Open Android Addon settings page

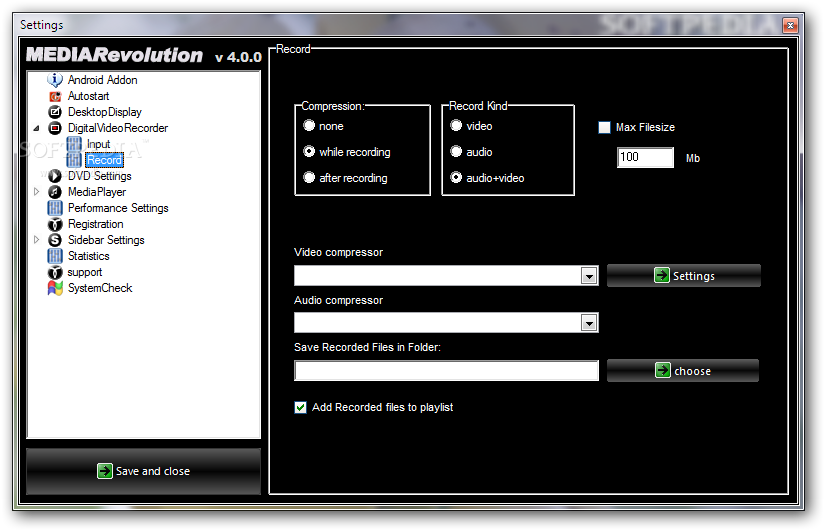(103, 80)
